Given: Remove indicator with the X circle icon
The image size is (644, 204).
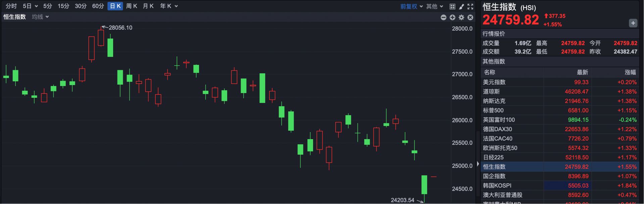Looking at the screenshot, I should click(x=470, y=17).
